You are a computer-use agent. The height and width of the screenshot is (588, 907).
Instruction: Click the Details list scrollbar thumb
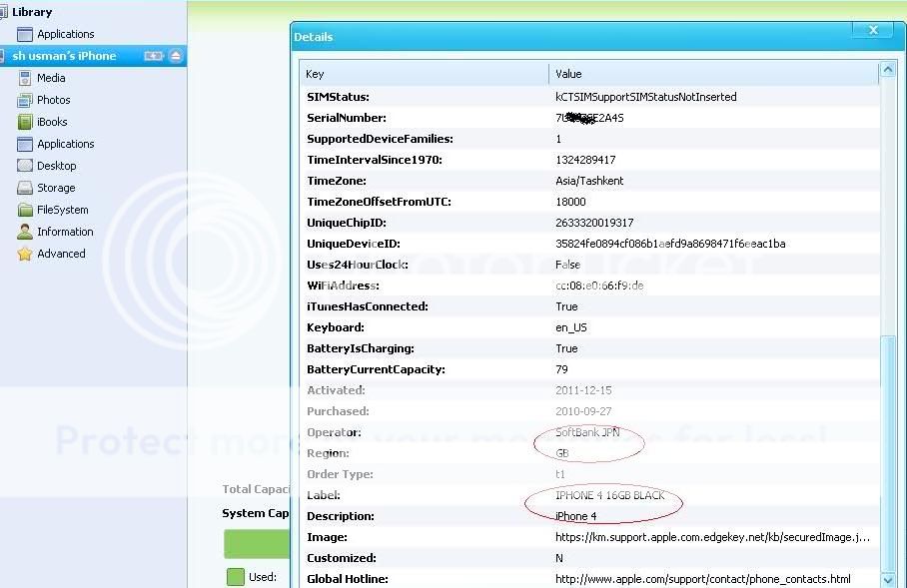888,453
